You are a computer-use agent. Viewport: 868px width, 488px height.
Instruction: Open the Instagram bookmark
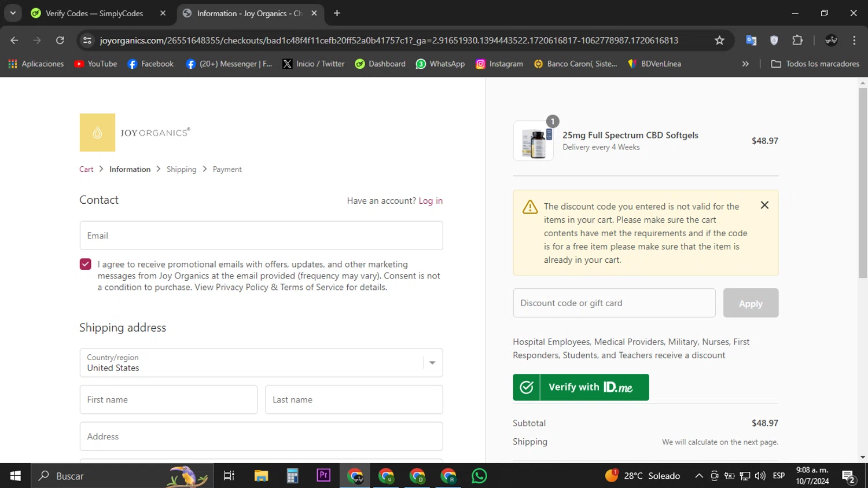pyautogui.click(x=499, y=64)
